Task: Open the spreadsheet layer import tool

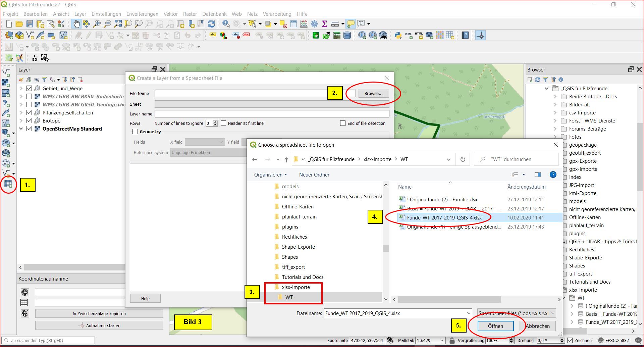Action: pyautogui.click(x=8, y=184)
